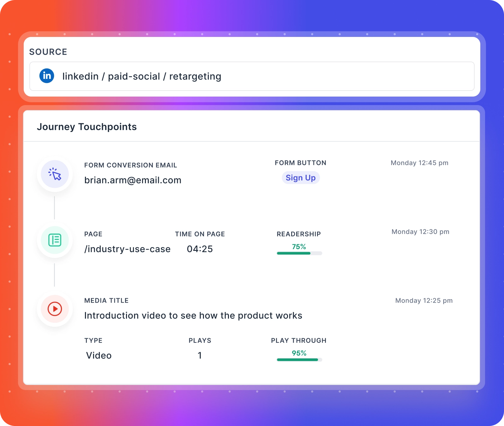Click the brian.arm@email.com email address
Image resolution: width=504 pixels, height=426 pixels.
pyautogui.click(x=133, y=180)
